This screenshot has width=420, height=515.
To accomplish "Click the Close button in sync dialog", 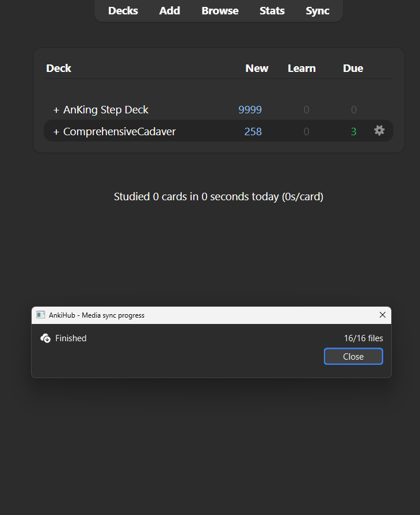I will pos(353,356).
